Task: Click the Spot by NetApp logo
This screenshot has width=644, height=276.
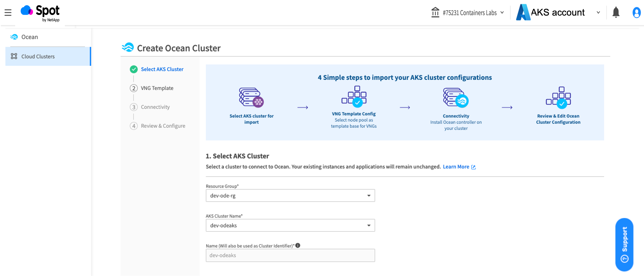Action: 40,13
